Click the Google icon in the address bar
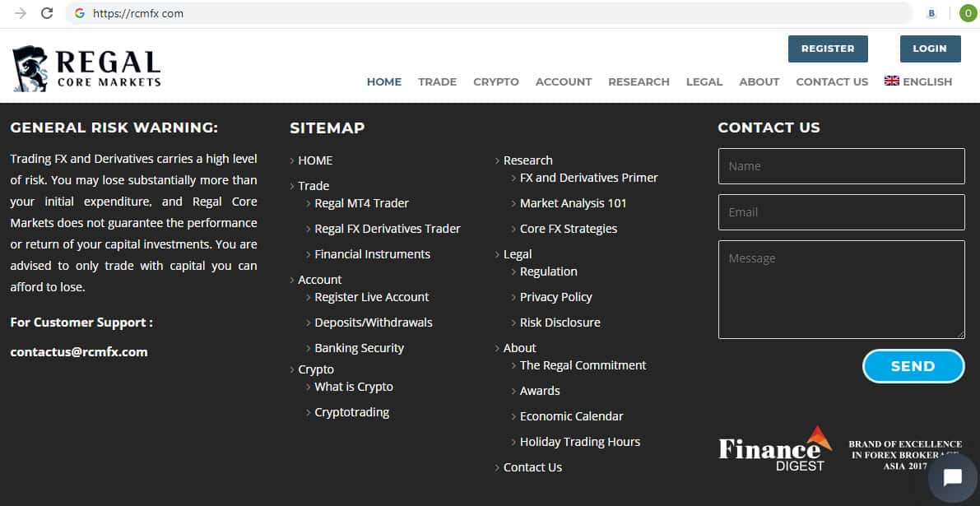 [79, 13]
